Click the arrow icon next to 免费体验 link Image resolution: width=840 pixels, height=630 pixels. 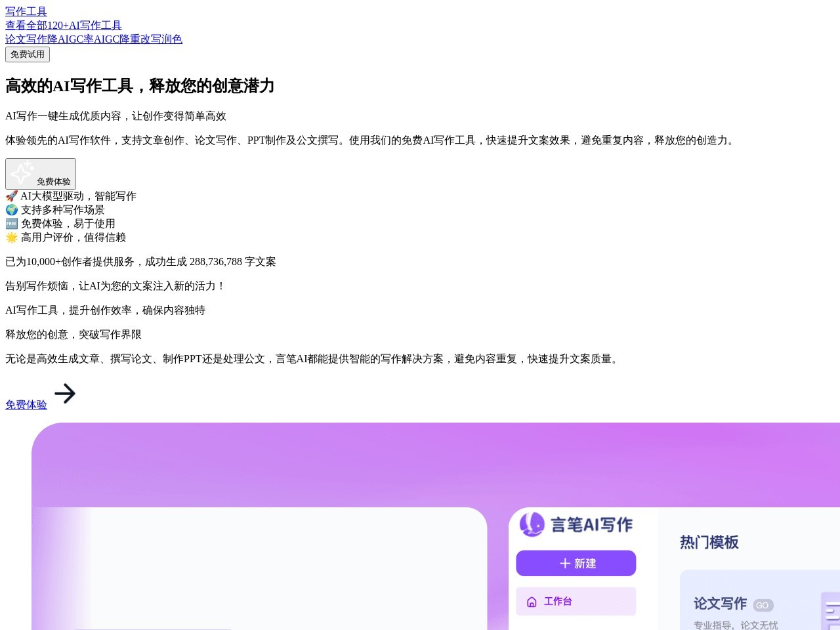click(65, 394)
